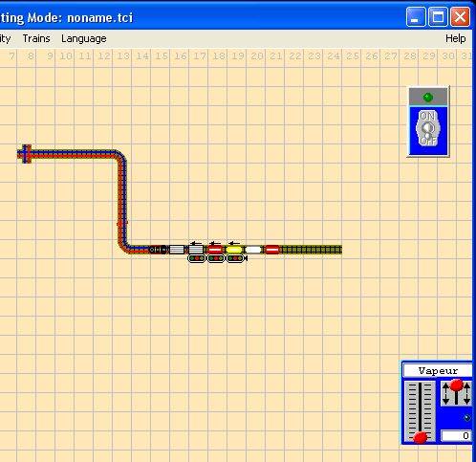Click grid column number 25
476x462 pixels.
[353, 56]
